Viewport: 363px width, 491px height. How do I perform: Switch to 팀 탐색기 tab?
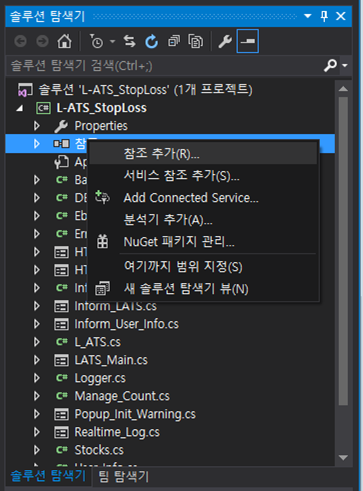[x=124, y=476]
